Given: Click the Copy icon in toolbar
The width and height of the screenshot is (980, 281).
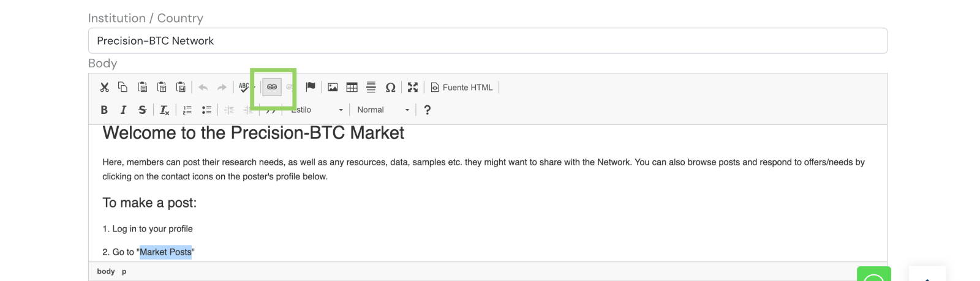Looking at the screenshot, I should tap(123, 88).
